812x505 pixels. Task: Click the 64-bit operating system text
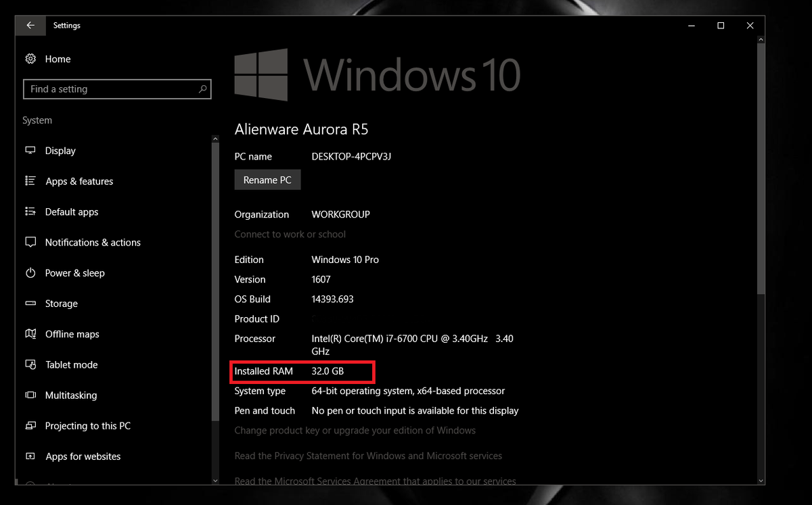tap(408, 391)
